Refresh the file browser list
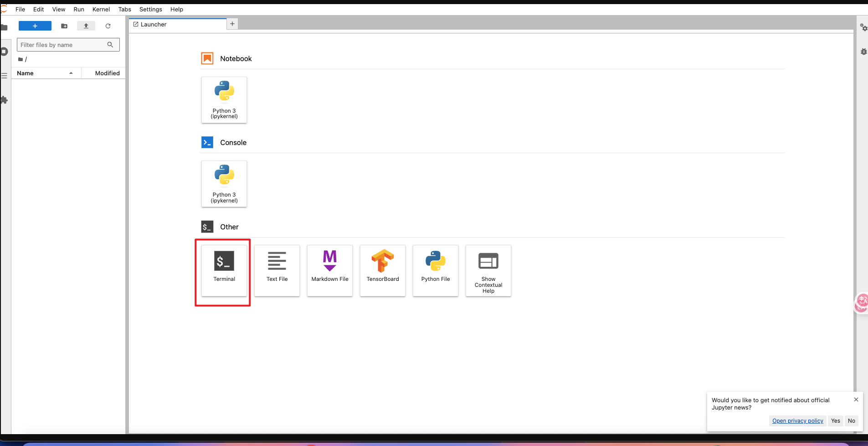This screenshot has height=446, width=868. tap(108, 26)
